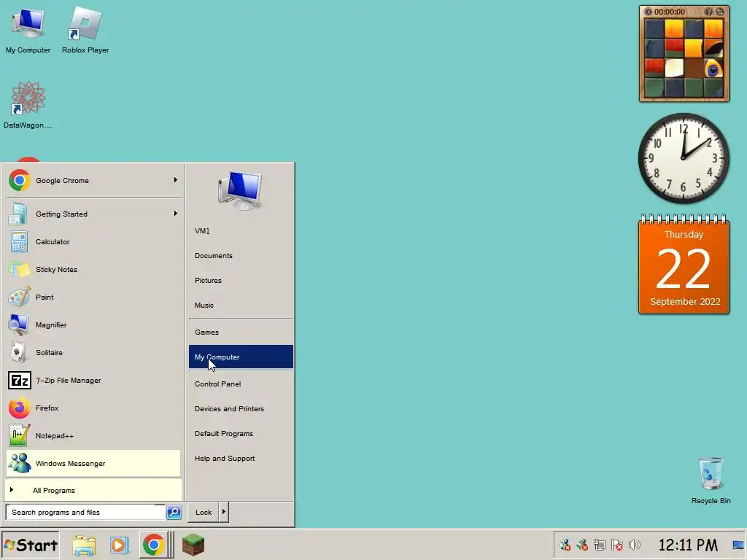Click the white puzzle tile
Image resolution: width=747 pixels, height=560 pixels.
point(674,68)
